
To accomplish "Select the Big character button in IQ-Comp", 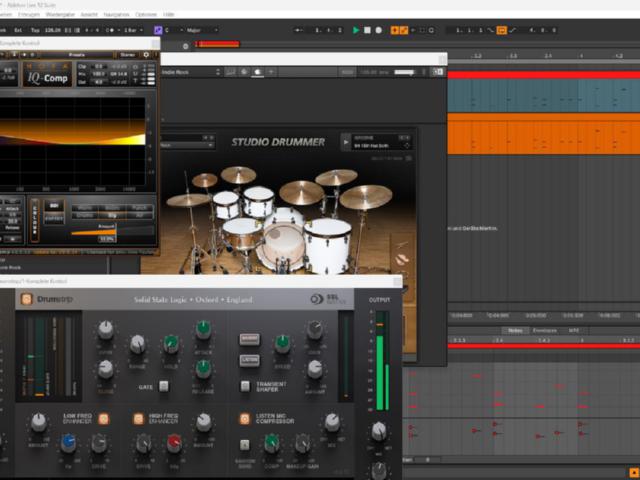I will (112, 215).
